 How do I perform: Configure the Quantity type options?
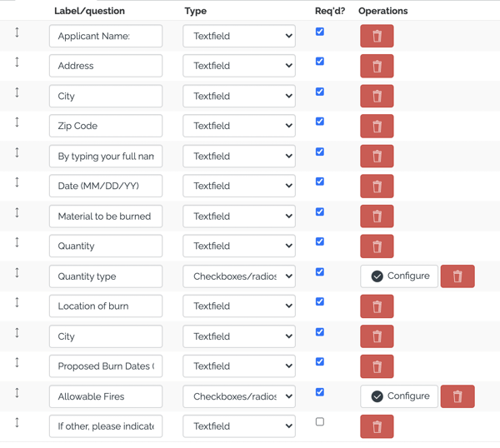399,276
